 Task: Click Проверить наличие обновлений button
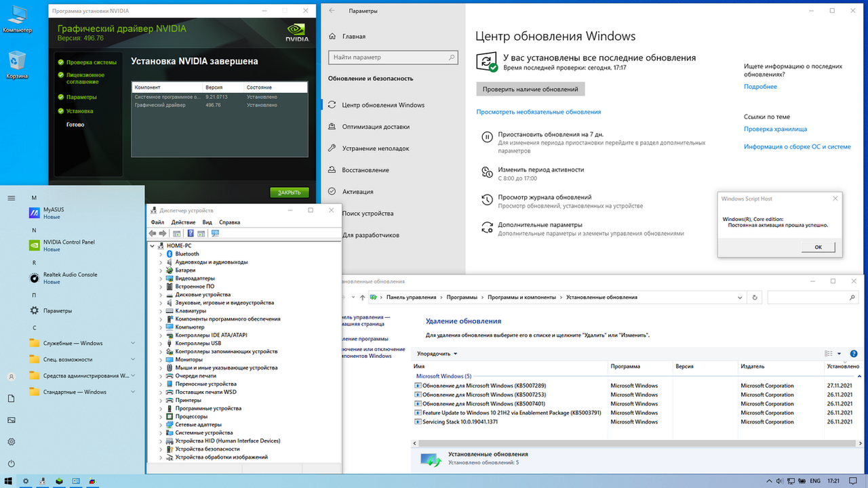[530, 89]
